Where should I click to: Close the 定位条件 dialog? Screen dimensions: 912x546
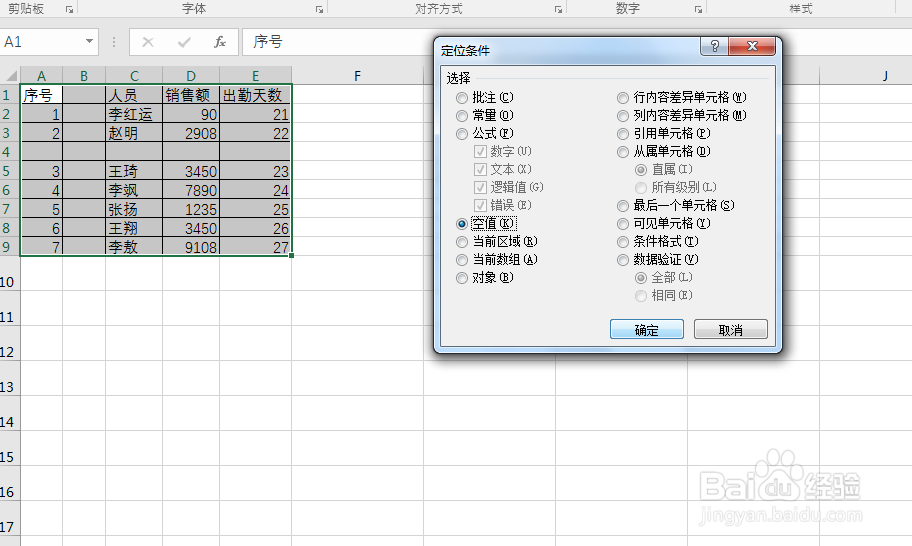751,46
